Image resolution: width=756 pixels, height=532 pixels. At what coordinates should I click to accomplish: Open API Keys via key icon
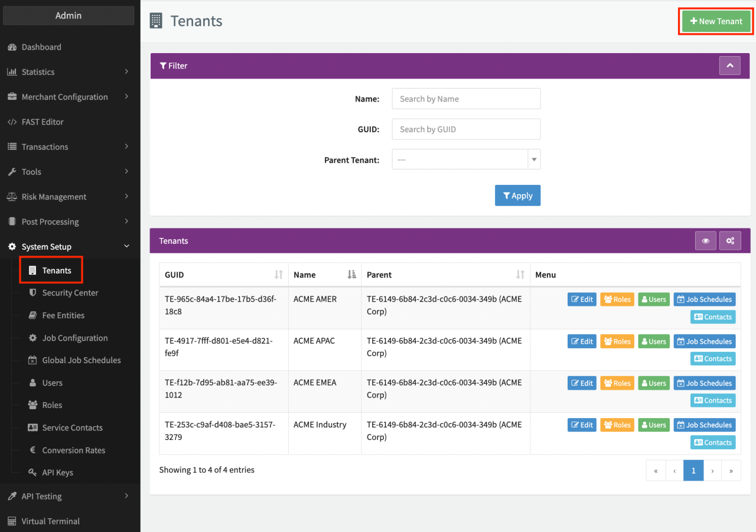[x=32, y=473]
